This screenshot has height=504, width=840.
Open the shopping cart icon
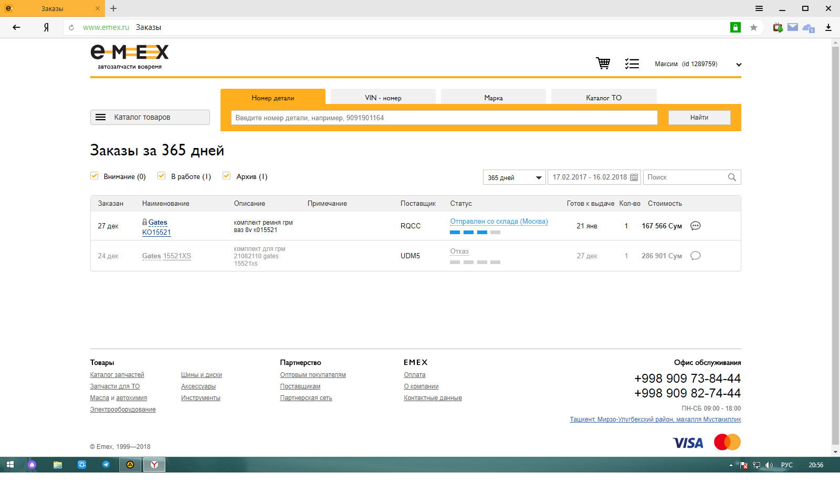click(x=603, y=64)
